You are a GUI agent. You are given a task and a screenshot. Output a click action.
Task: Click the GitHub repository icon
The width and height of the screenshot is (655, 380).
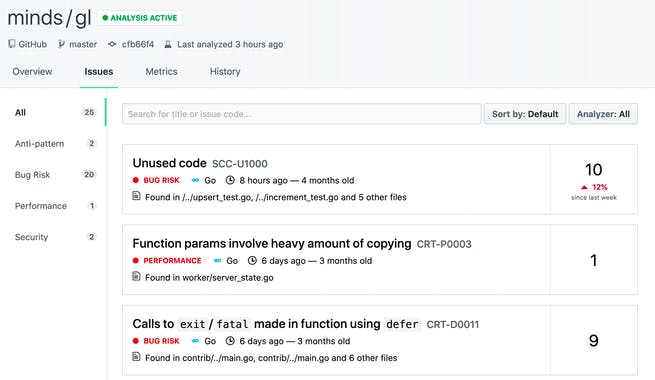click(12, 44)
